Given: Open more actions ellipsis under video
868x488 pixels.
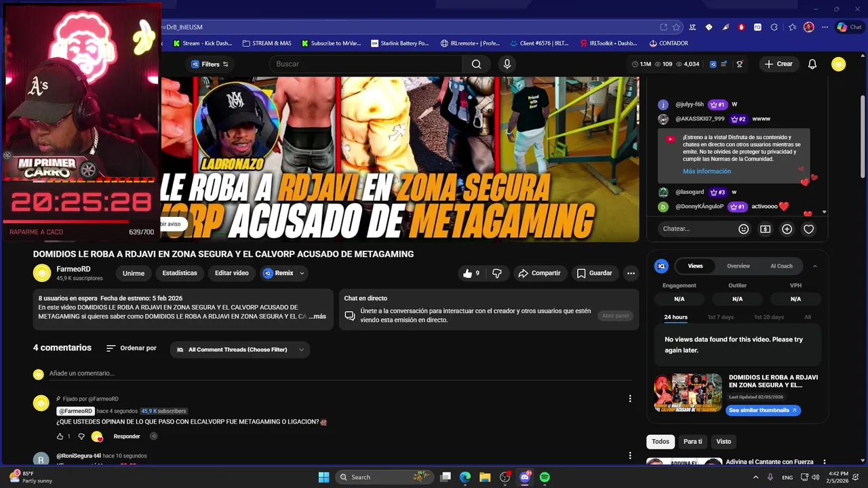Looking at the screenshot, I should tap(631, 273).
